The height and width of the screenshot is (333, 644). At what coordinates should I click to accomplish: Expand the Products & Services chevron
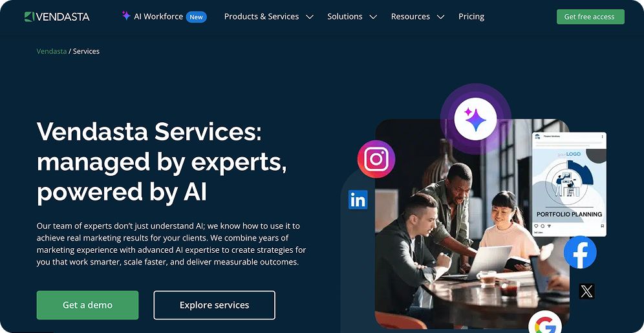(x=310, y=17)
